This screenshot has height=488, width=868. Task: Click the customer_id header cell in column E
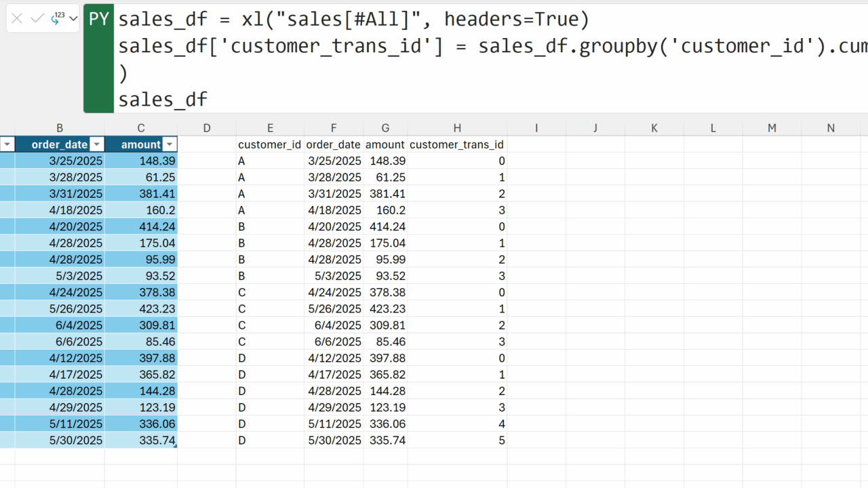tap(270, 144)
